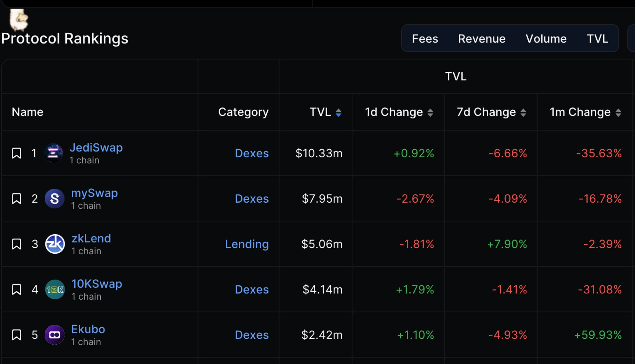Click the llama mascot icon
Viewport: 635px width, 364px height.
coord(18,20)
